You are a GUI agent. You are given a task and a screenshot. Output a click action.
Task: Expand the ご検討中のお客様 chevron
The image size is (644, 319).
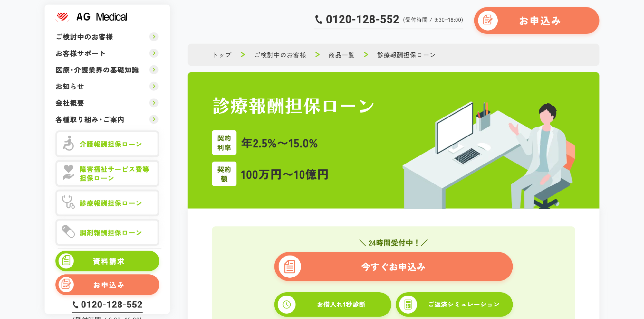point(154,37)
